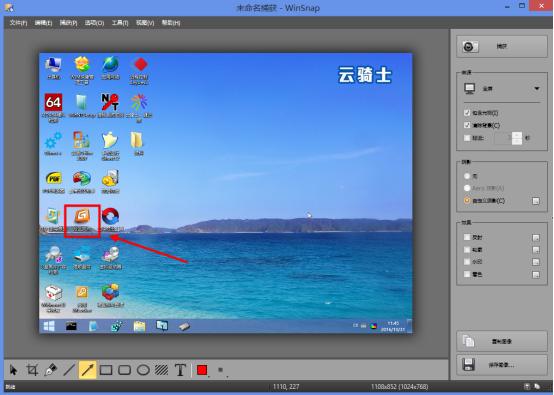The width and height of the screenshot is (554, 395).
Task: Select the hatched blur/fill tool
Action: [x=161, y=370]
